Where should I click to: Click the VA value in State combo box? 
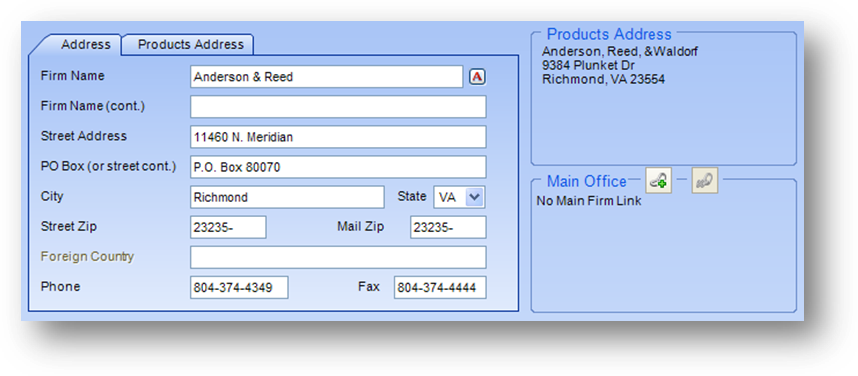447,198
